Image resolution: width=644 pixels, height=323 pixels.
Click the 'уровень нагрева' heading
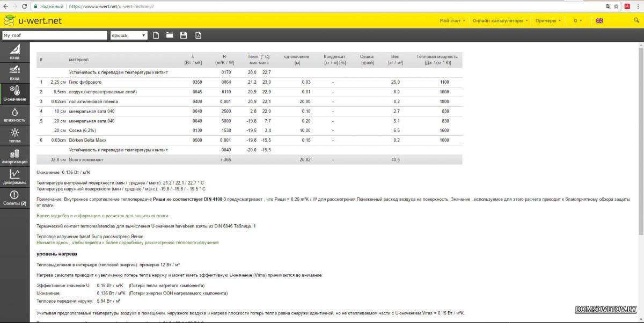coord(56,253)
